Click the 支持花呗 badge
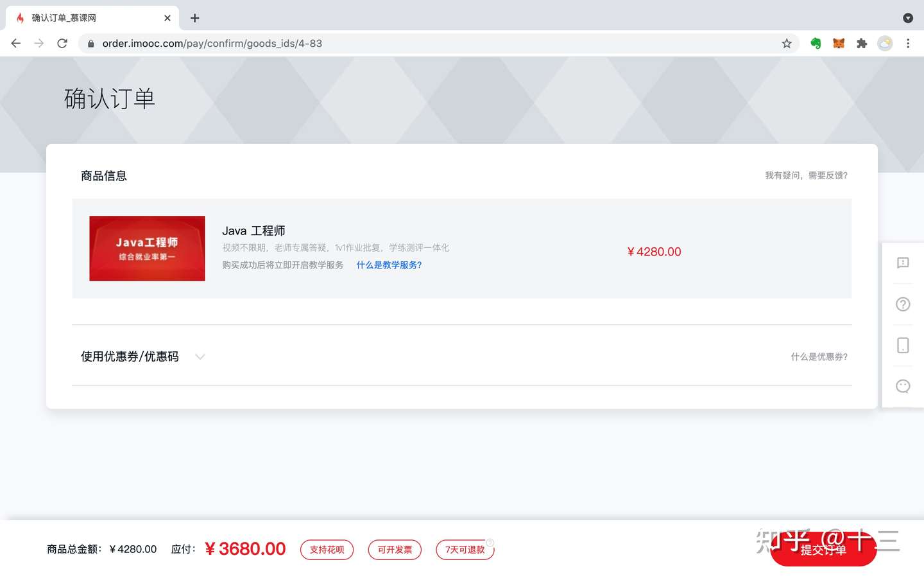The image size is (924, 578). (x=327, y=550)
